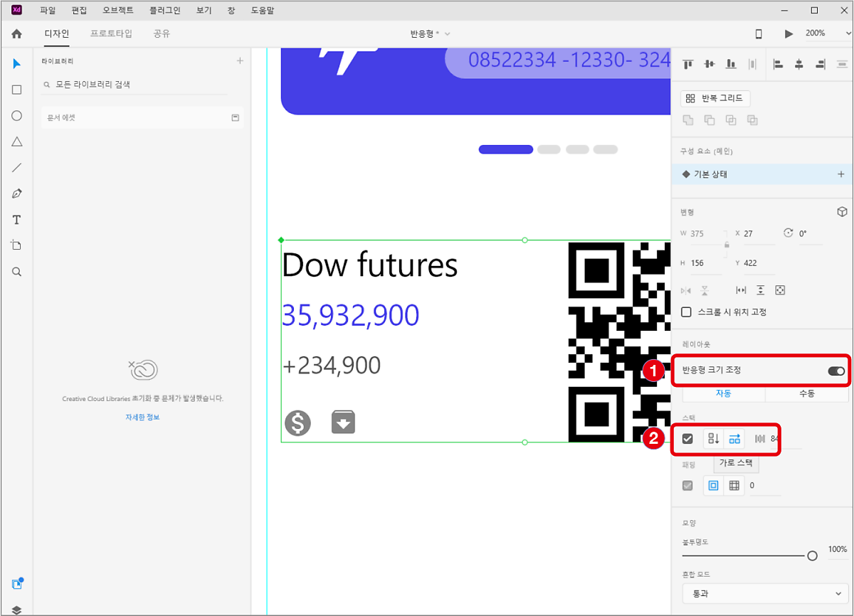Viewport: 854px width, 616px height.
Task: Align selection to top edge
Action: coord(688,64)
